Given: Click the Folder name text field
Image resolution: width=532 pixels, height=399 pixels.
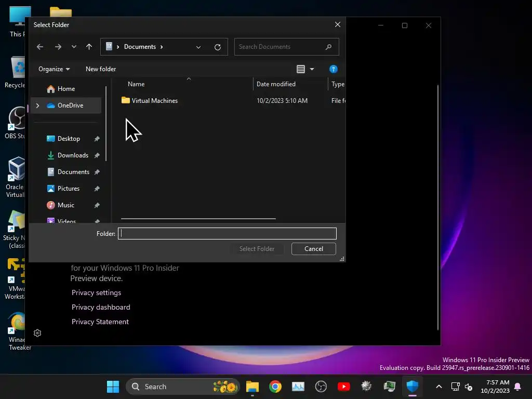Looking at the screenshot, I should coord(227,233).
